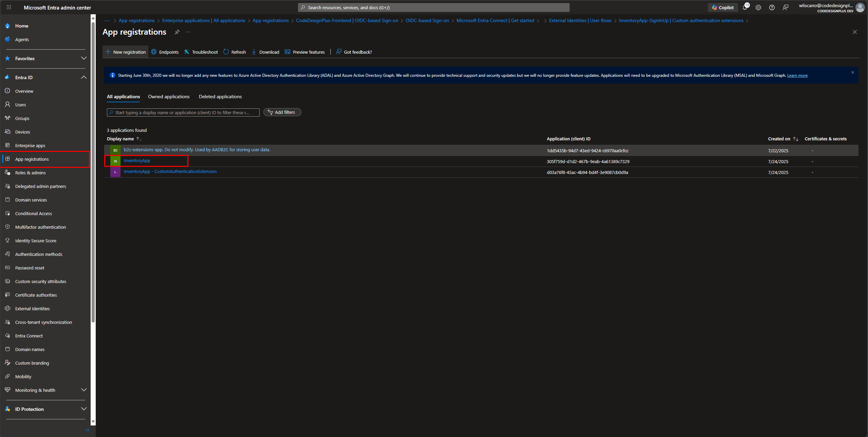Open the app launcher waffle icon

[x=9, y=7]
